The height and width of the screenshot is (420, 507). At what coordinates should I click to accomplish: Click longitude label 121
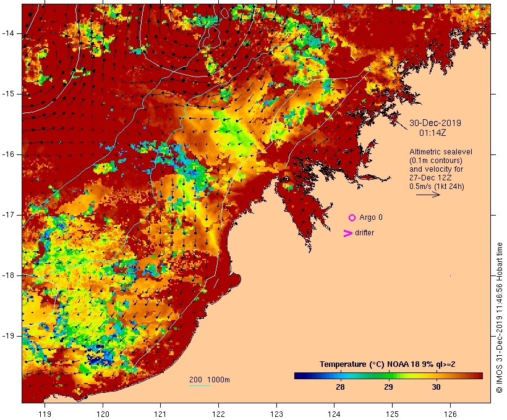(x=160, y=414)
